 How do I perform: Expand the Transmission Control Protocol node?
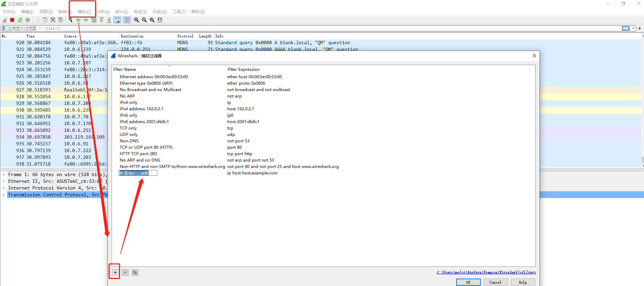pos(3,195)
